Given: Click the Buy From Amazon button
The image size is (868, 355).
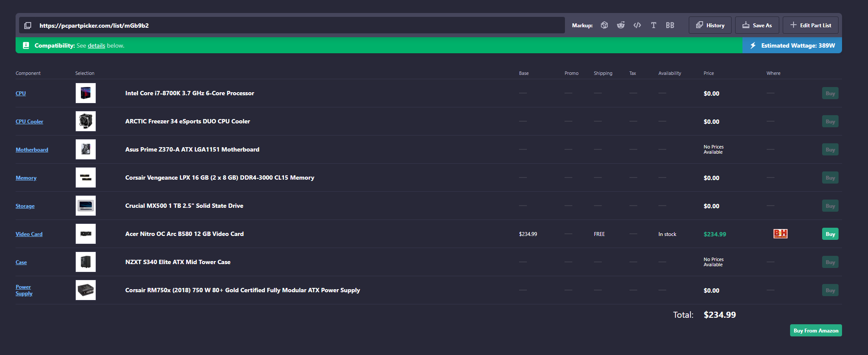Looking at the screenshot, I should click(x=816, y=330).
